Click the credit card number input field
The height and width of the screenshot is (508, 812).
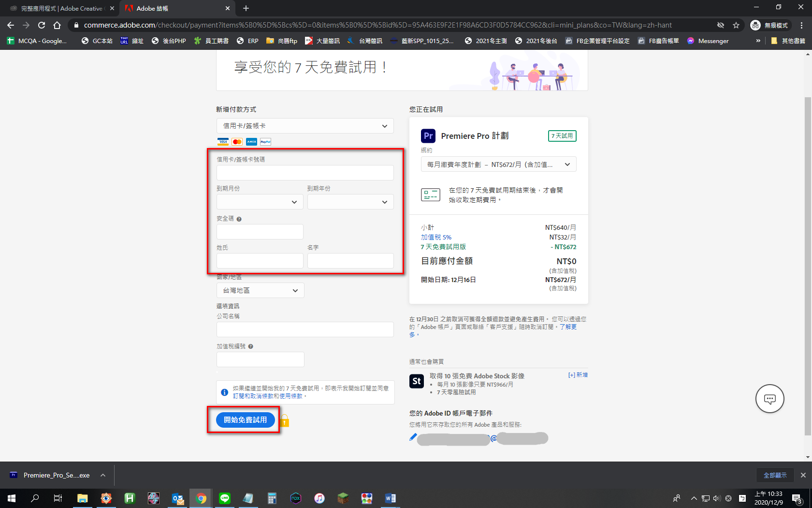[305, 173]
